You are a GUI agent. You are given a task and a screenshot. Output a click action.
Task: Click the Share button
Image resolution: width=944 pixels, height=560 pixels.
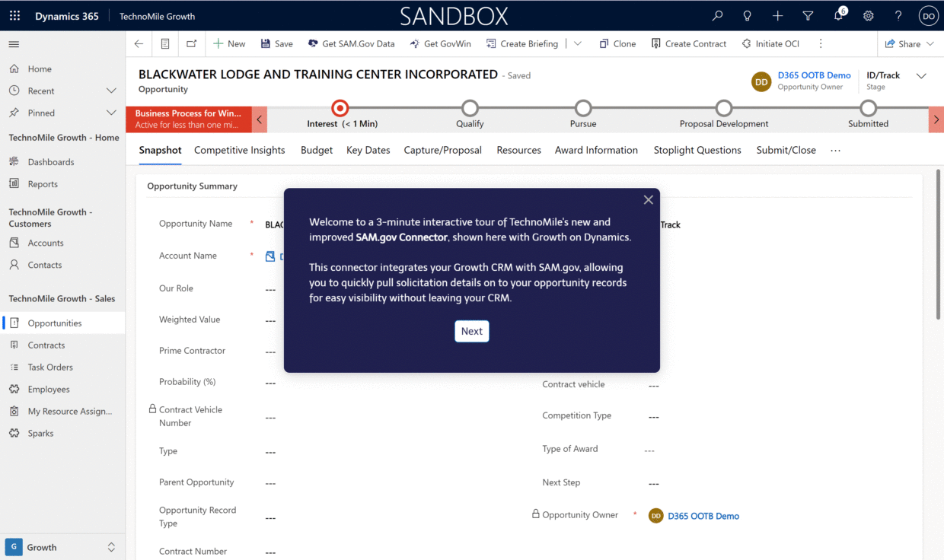click(x=909, y=44)
